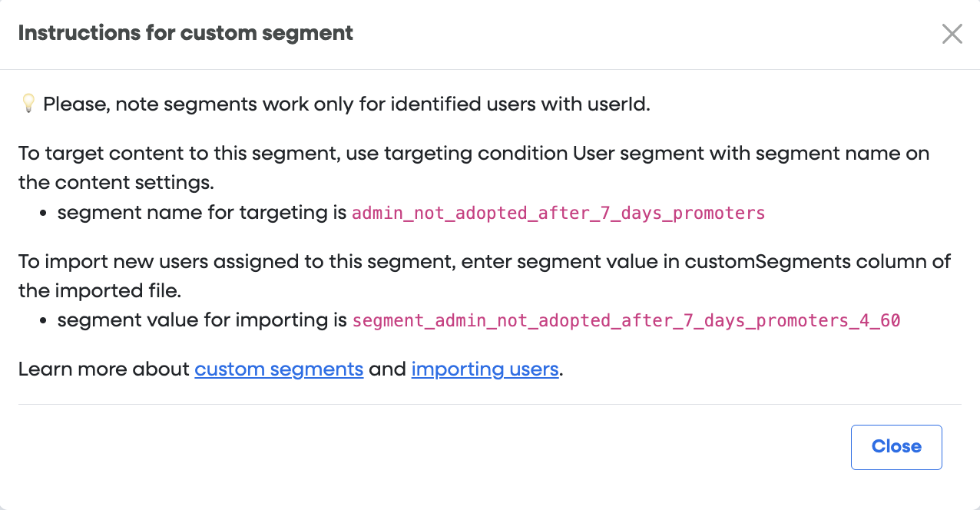The height and width of the screenshot is (510, 980).
Task: Click the X icon to dismiss dialog
Action: 952,34
